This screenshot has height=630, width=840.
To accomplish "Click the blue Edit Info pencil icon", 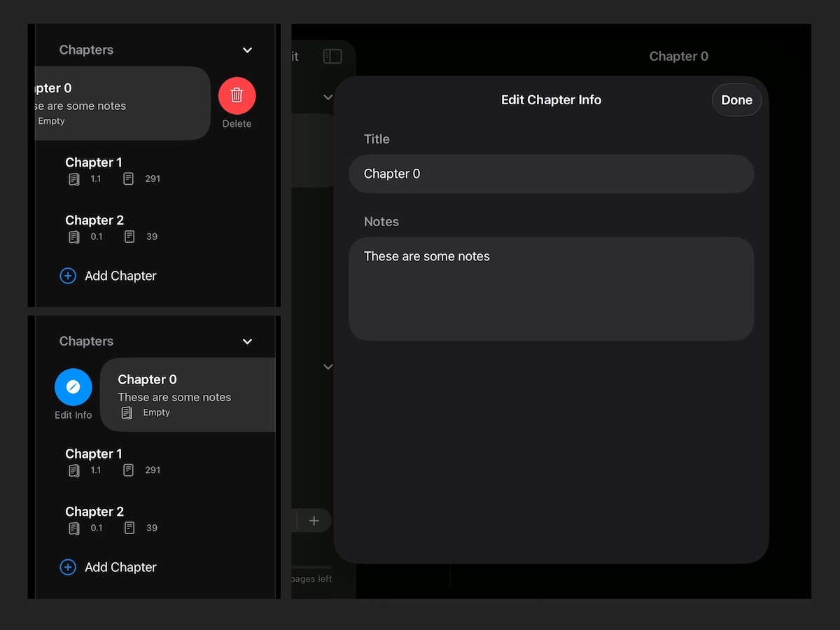I will coord(73,387).
